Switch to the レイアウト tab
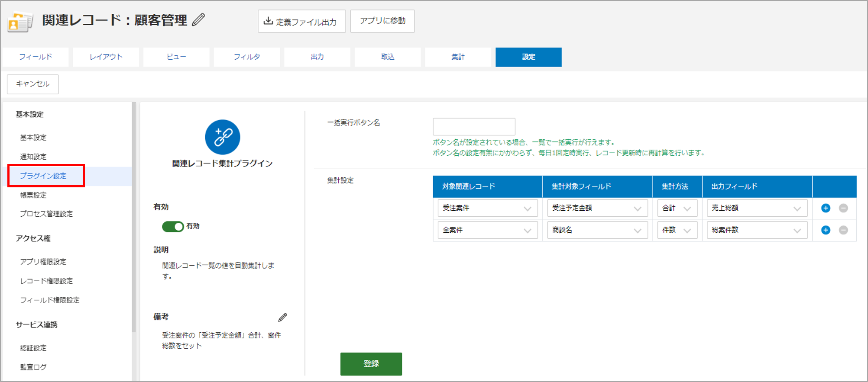 pos(106,57)
